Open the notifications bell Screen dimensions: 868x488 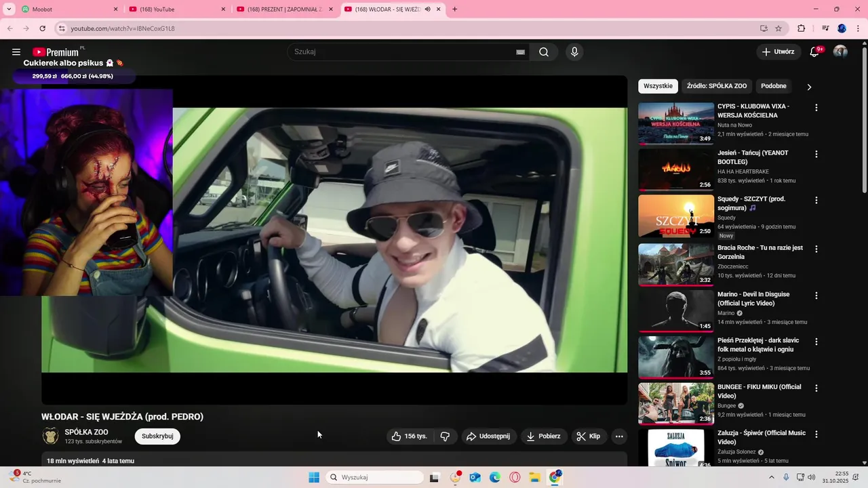point(815,52)
